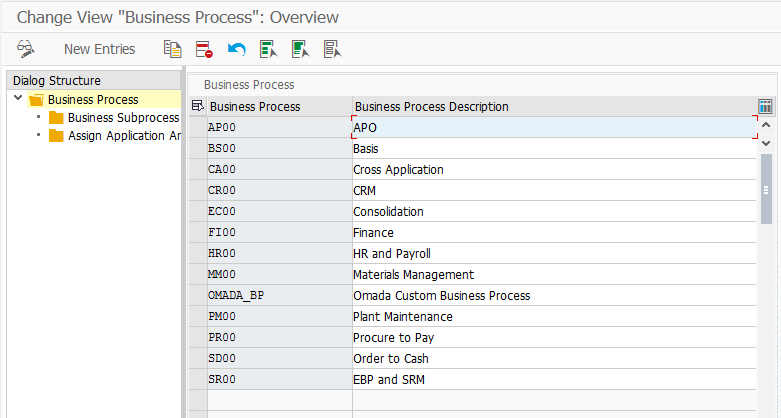This screenshot has width=781, height=418.
Task: Click the Cross Application description field
Action: 554,169
